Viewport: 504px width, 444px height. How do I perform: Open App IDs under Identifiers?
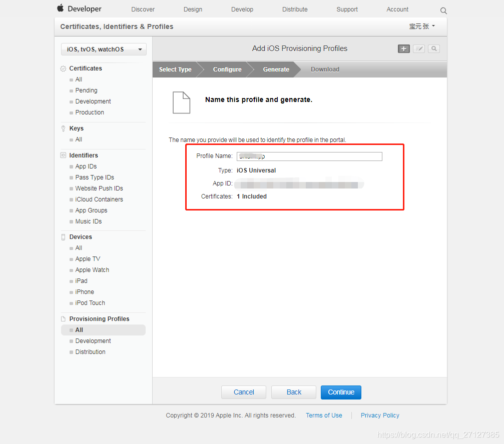(x=86, y=166)
